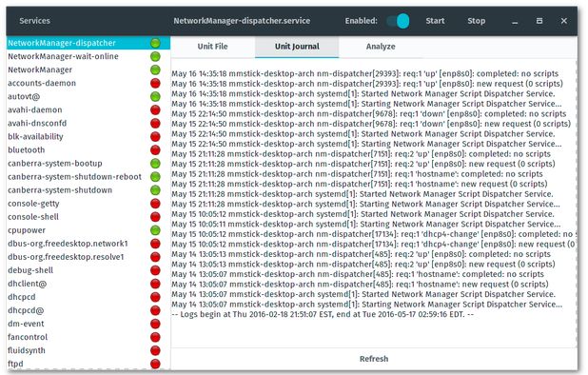Click green status dot for NetworkManager-dispatcher

click(155, 43)
